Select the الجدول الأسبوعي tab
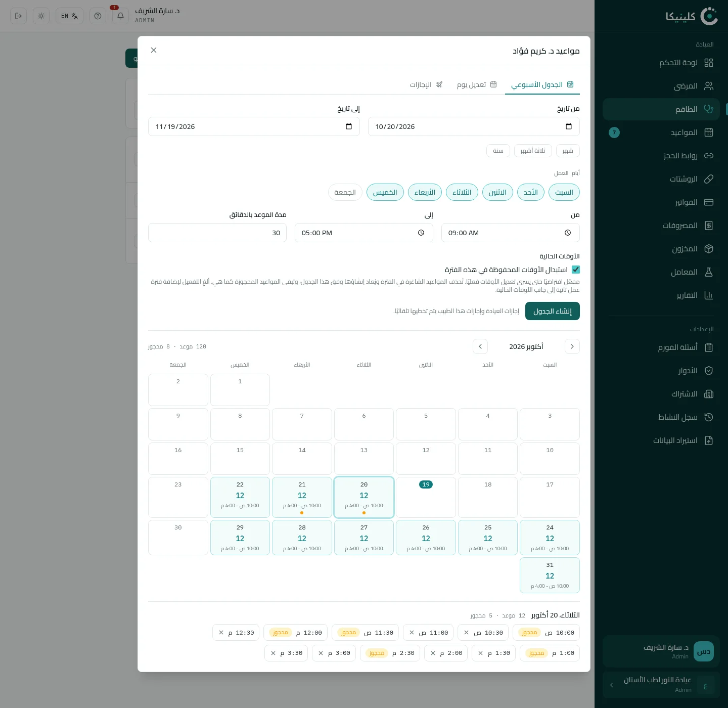Viewport: 728px width, 708px height. coord(542,84)
